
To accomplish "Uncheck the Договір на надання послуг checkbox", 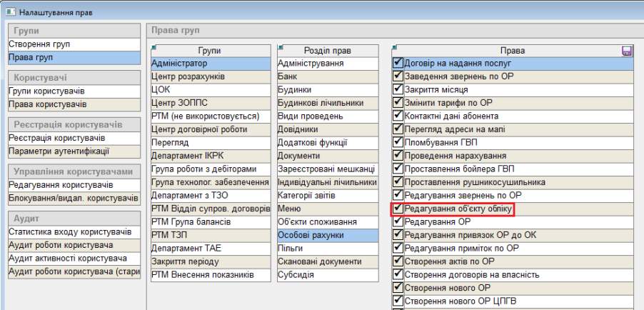I will [x=398, y=64].
